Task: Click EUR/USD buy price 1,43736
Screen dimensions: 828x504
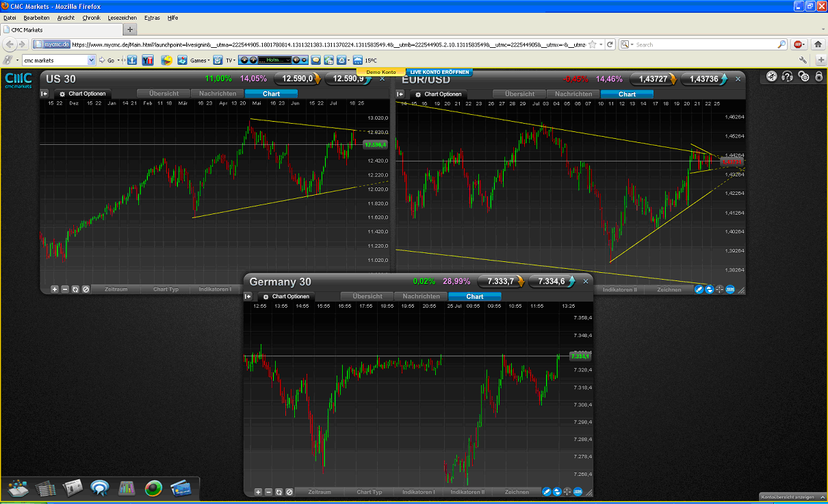Action: (704, 79)
